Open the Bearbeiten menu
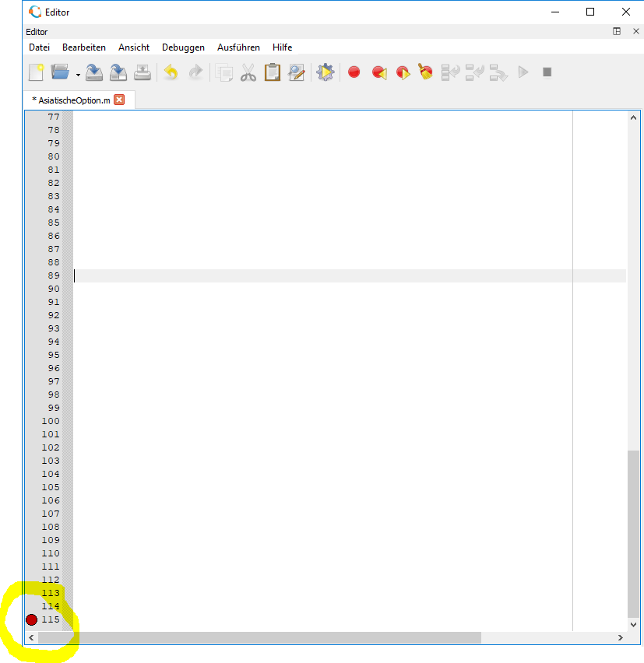The image size is (644, 663). [x=84, y=47]
